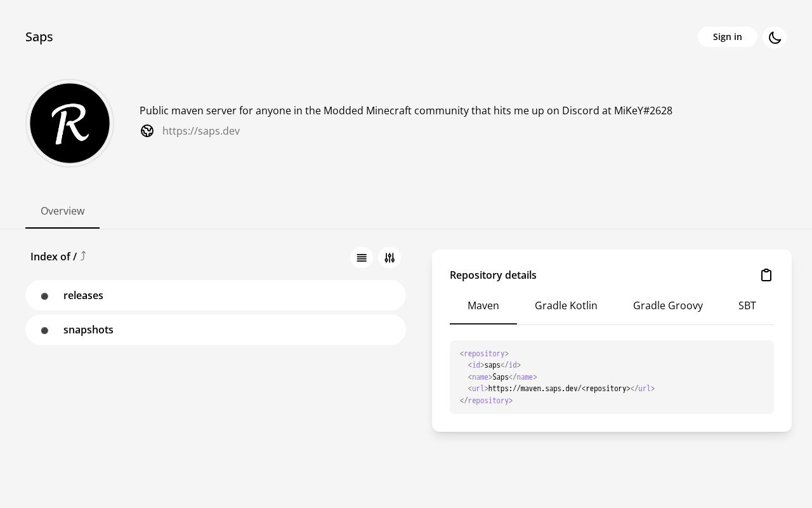Viewport: 812px width, 508px height.
Task: Open the snapshots repository entry
Action: point(88,330)
